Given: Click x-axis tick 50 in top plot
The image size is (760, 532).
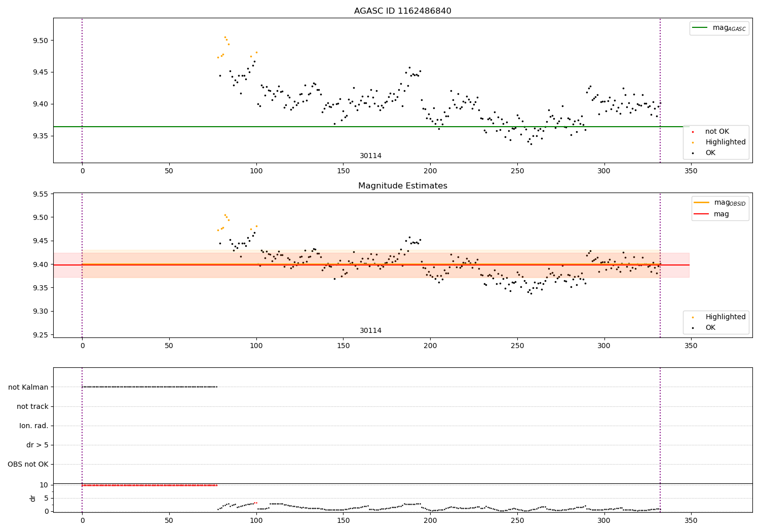Looking at the screenshot, I should point(169,171).
